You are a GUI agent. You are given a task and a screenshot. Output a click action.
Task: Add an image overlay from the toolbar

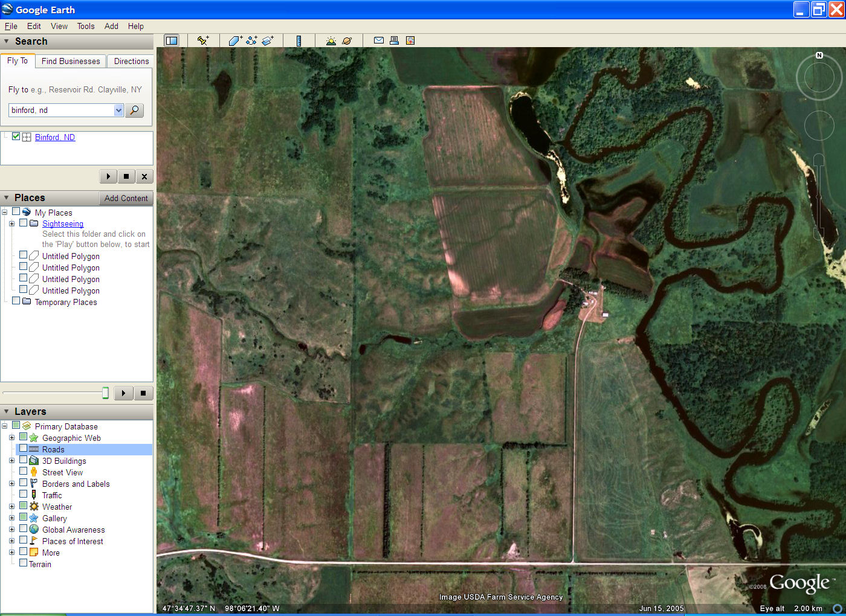268,40
